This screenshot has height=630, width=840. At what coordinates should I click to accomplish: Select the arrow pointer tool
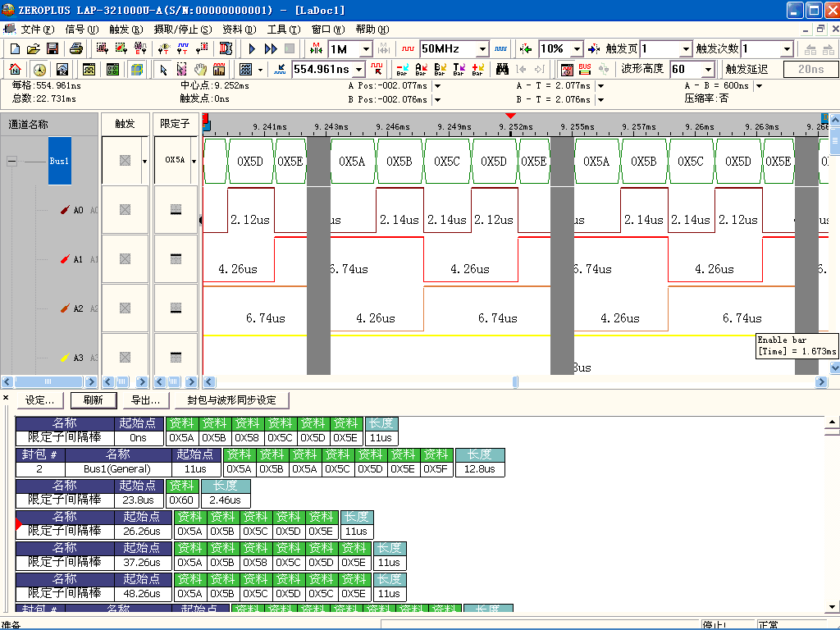(x=163, y=70)
